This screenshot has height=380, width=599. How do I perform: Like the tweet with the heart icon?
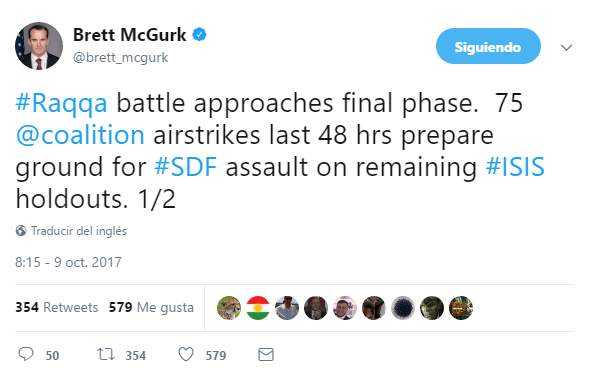(186, 354)
